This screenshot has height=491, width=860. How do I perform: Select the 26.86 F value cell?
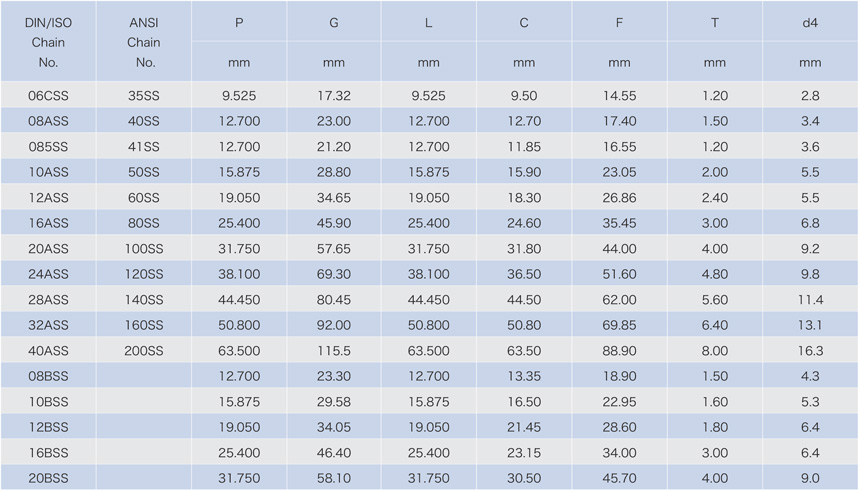[x=619, y=198]
